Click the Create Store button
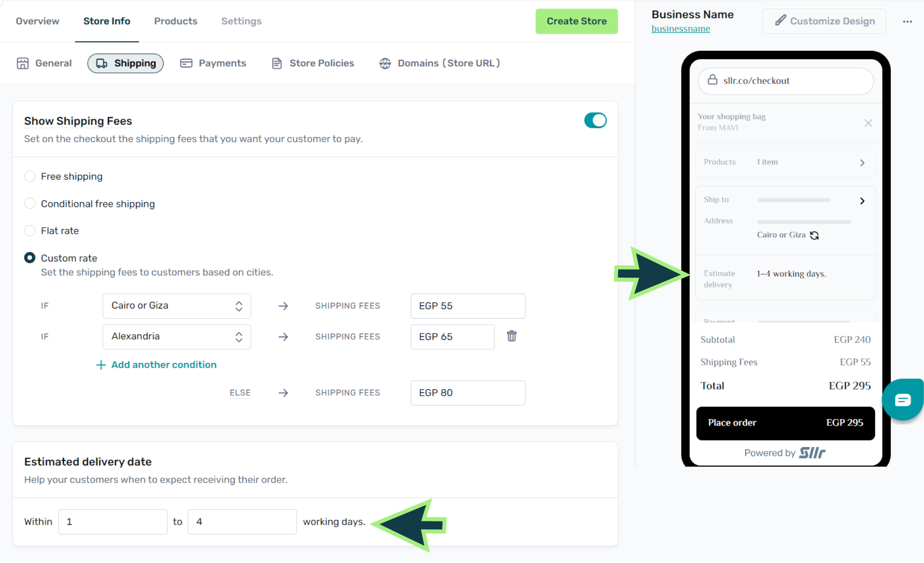This screenshot has width=924, height=563. pyautogui.click(x=576, y=21)
